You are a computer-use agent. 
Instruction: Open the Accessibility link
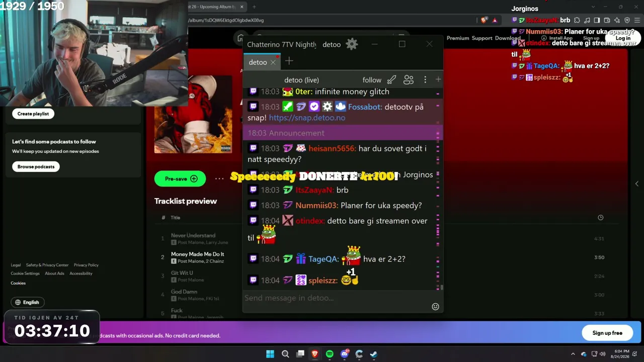81,274
